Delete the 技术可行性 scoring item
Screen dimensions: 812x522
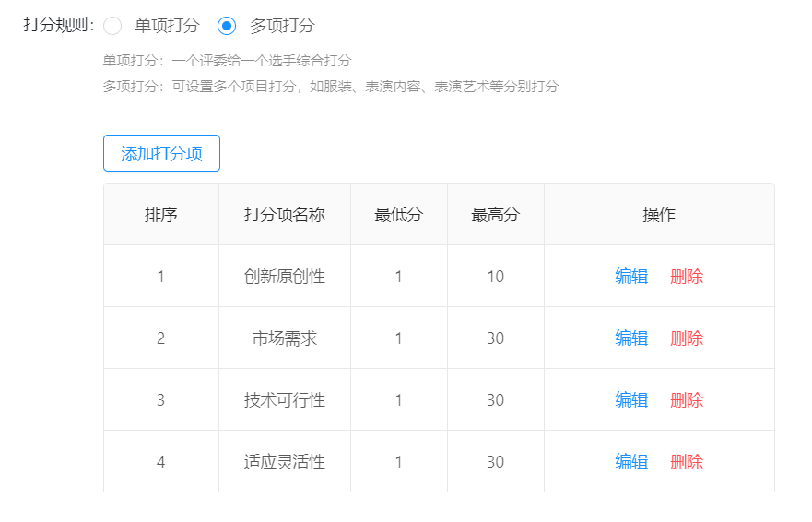point(687,399)
